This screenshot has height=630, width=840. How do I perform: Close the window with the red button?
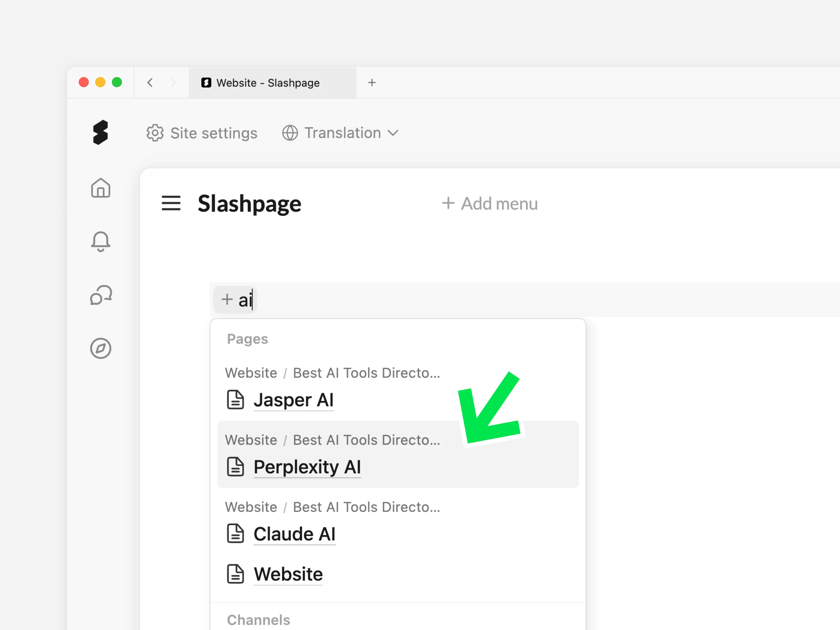84,82
